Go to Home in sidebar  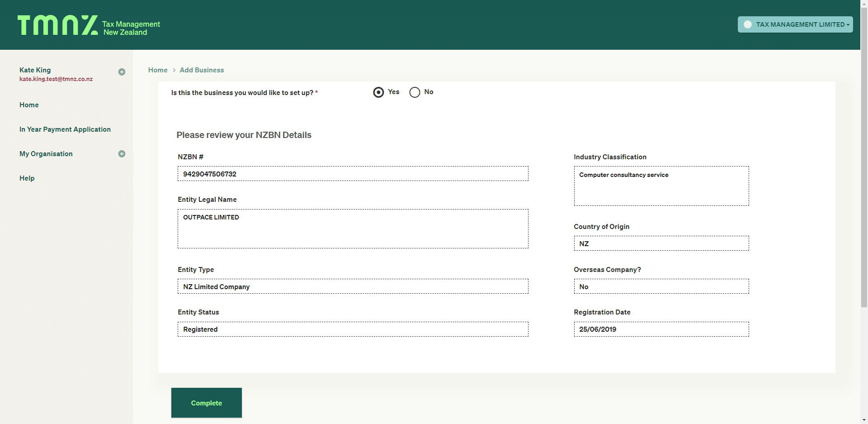click(29, 105)
